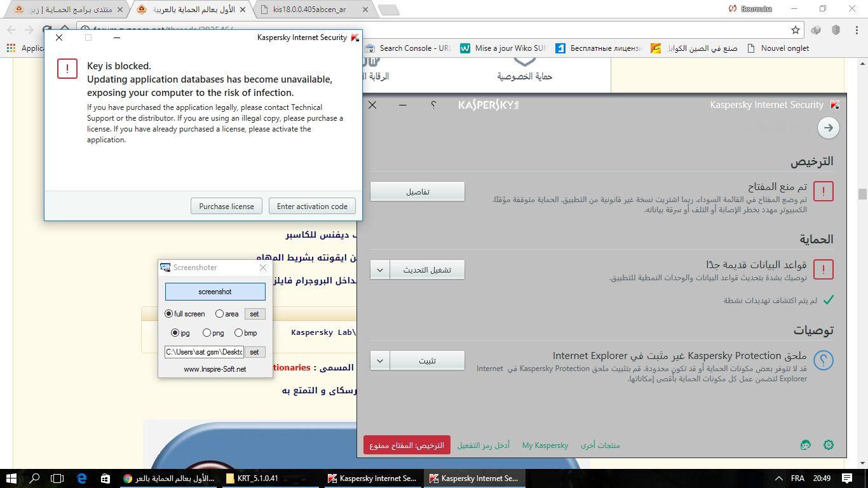Click the back arrow circle in Kaspersky
This screenshot has height=488, width=868.
(x=828, y=128)
